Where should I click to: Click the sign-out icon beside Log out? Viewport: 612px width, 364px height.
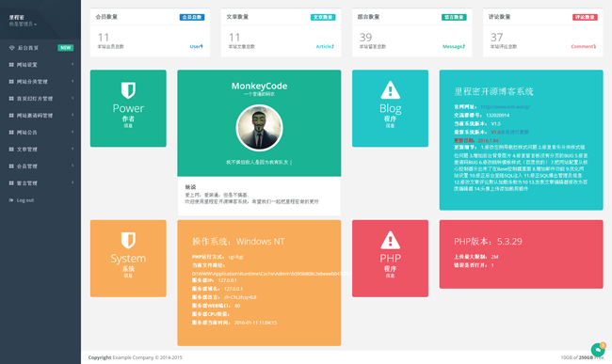pyautogui.click(x=11, y=200)
